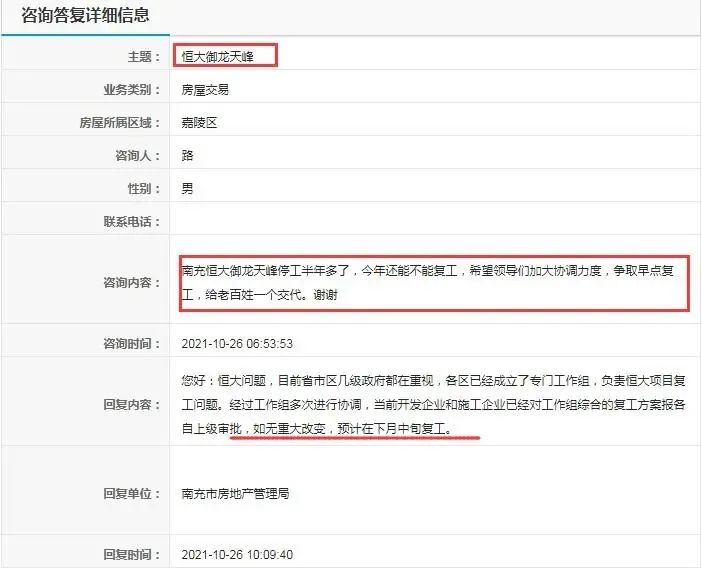Click the 回复内容 label

132,405
